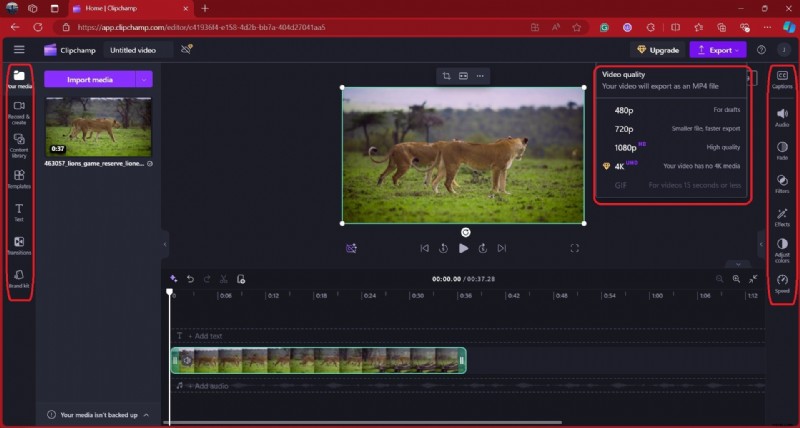
Task: Open the help question mark icon
Action: coord(761,49)
